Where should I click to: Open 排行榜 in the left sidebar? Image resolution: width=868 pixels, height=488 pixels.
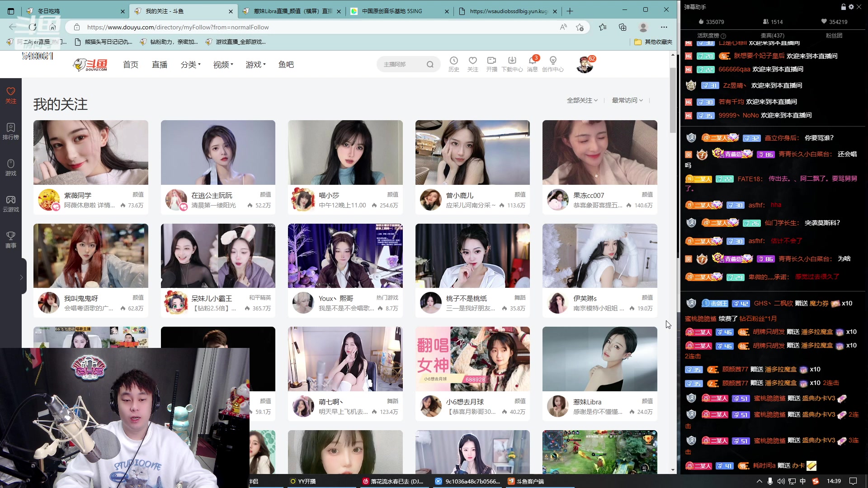[11, 131]
